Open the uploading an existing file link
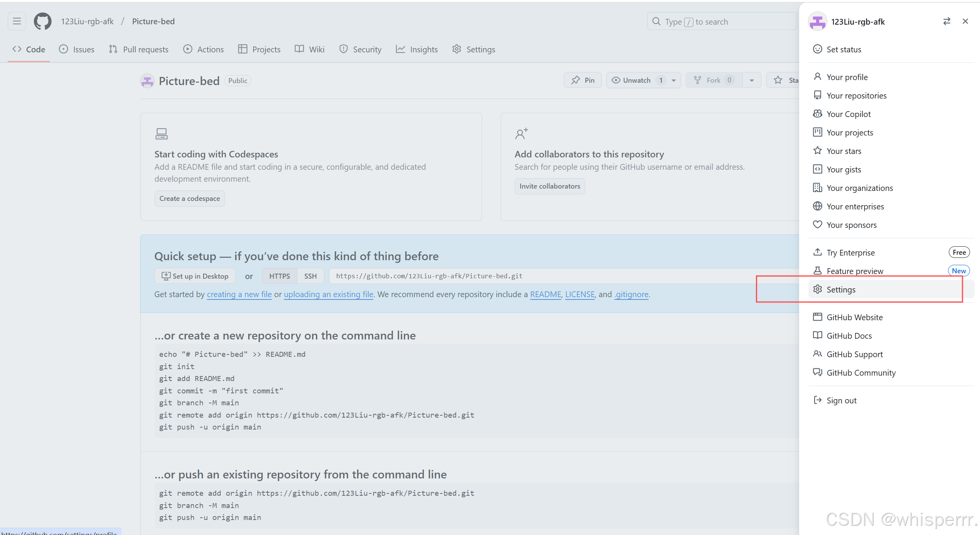This screenshot has width=980, height=535. coord(328,294)
